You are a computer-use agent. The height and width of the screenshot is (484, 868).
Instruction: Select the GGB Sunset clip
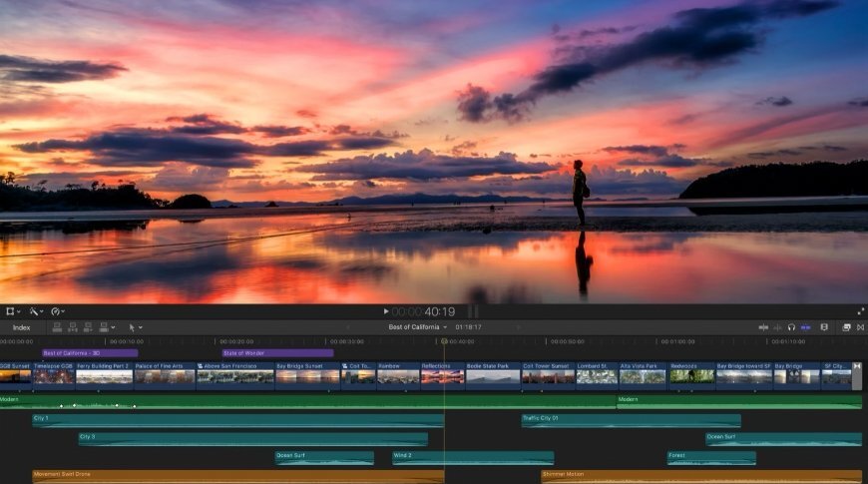pos(16,374)
